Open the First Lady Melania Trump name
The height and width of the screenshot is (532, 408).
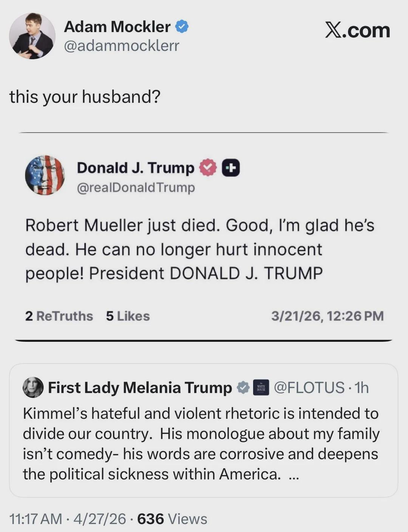pos(140,387)
